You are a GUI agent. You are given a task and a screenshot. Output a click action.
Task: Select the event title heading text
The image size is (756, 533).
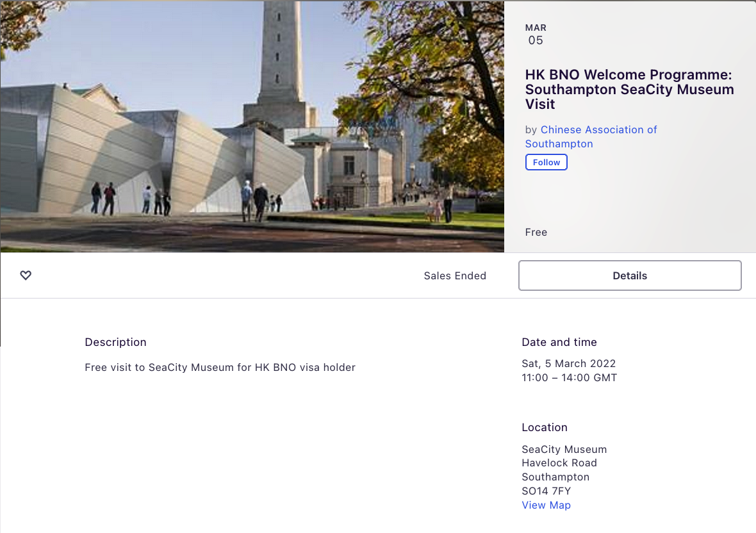(629, 89)
